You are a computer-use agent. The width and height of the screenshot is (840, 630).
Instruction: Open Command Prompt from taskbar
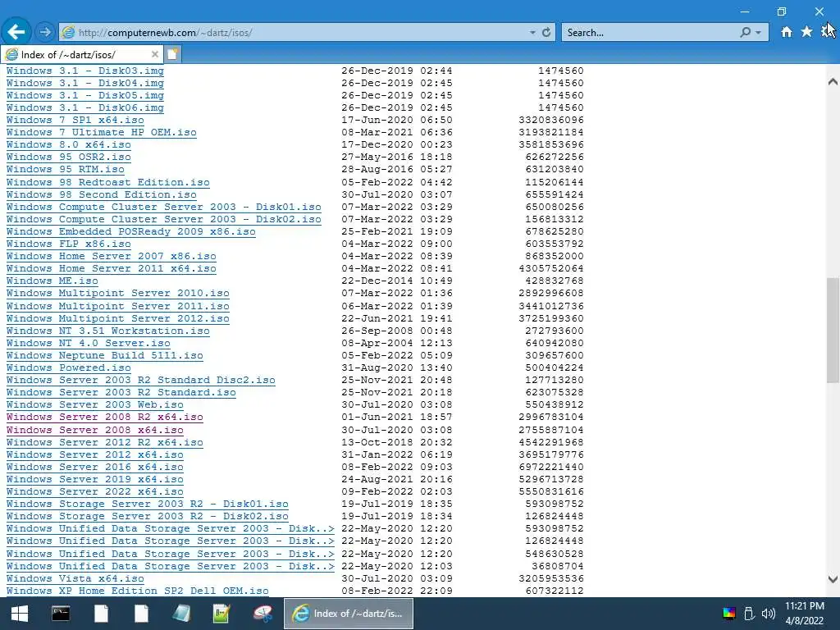[61, 614]
